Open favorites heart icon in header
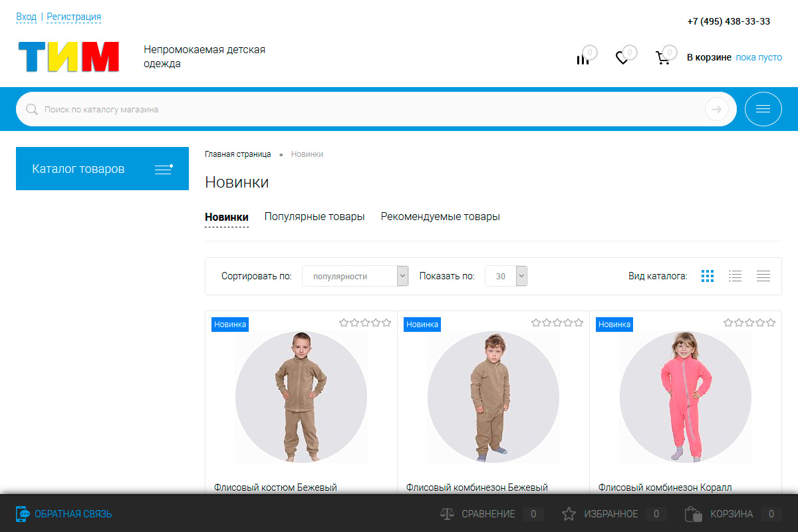Viewport: 798px width, 532px height. click(622, 59)
